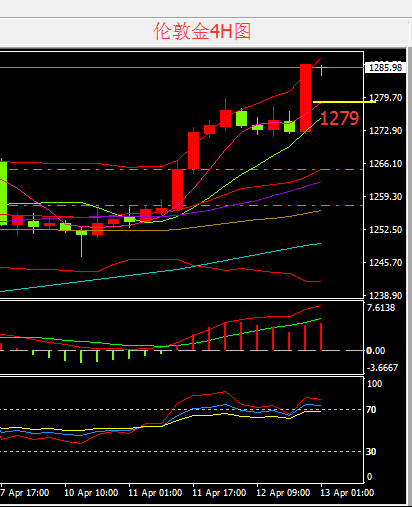This screenshot has width=412, height=507.
Task: Click the chart title 伦敦金4H图
Action: pyautogui.click(x=202, y=31)
